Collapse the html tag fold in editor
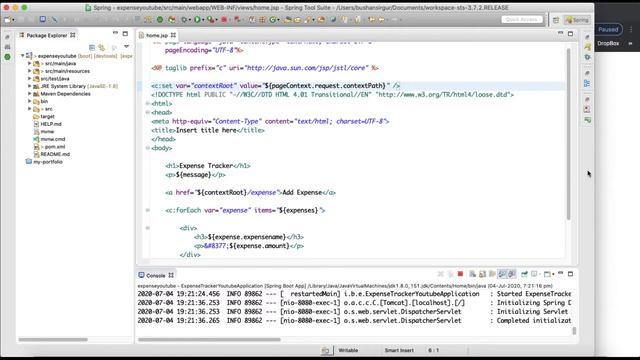The height and width of the screenshot is (360, 640). tap(148, 104)
